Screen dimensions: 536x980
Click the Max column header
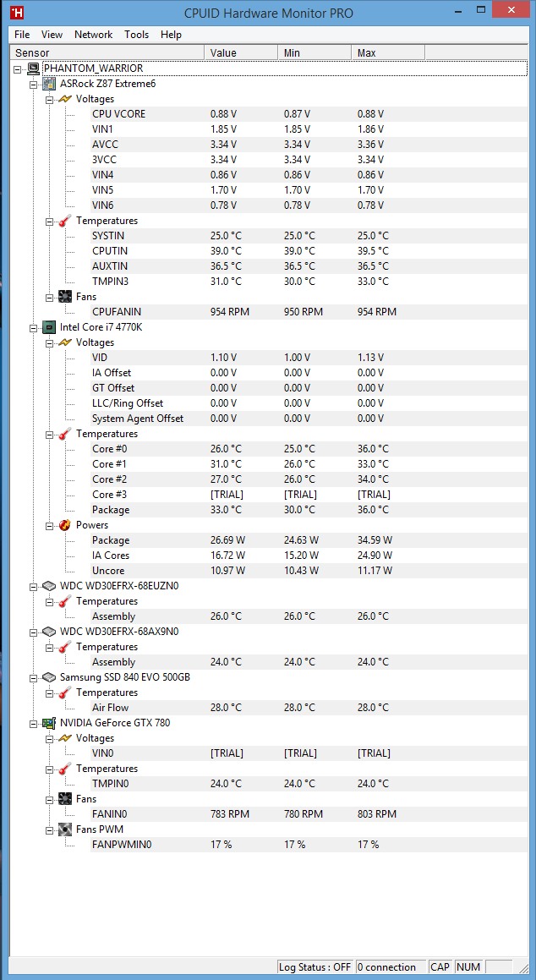[x=388, y=52]
